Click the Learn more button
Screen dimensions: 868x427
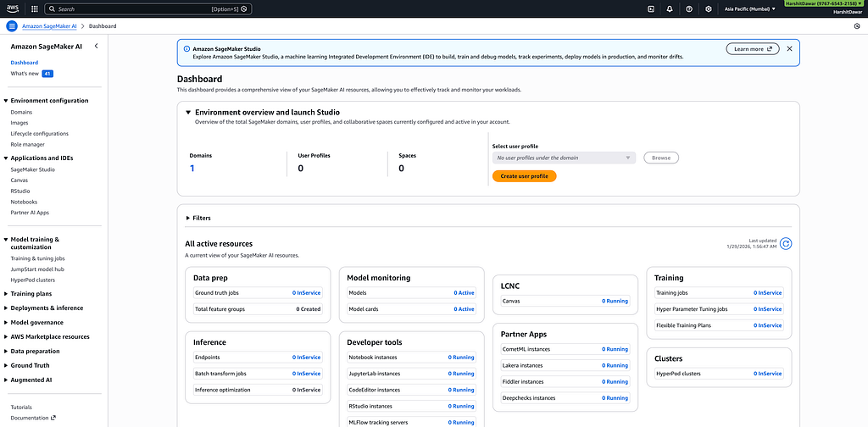point(753,48)
